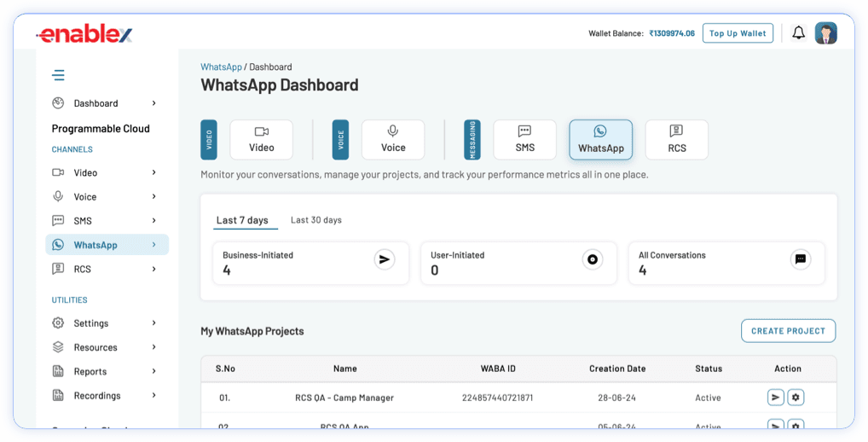Click the Dashboard gauge icon in the sidebar

point(58,103)
